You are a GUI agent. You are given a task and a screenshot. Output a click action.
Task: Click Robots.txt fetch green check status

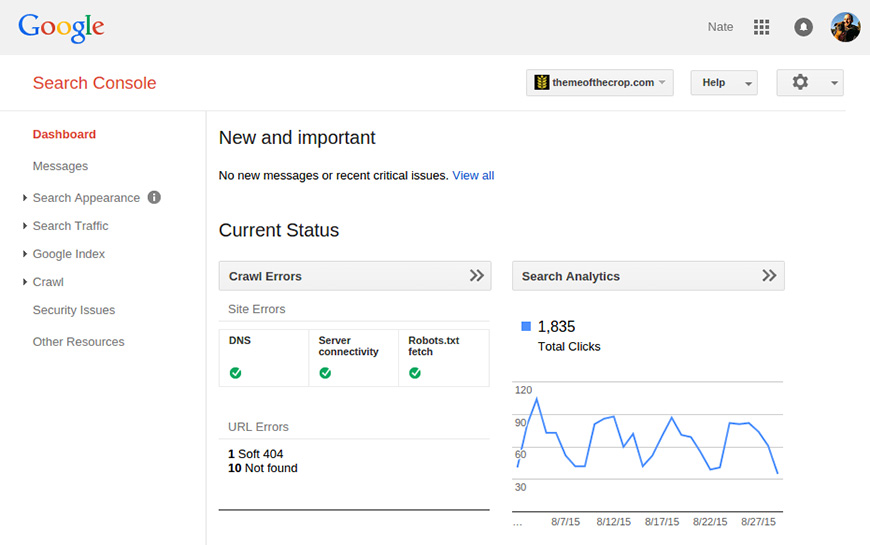point(415,373)
